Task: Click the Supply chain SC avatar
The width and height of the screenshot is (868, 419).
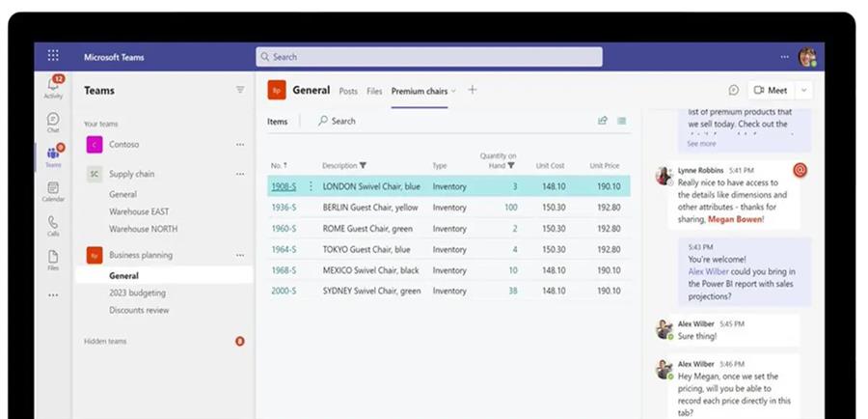Action: 95,174
